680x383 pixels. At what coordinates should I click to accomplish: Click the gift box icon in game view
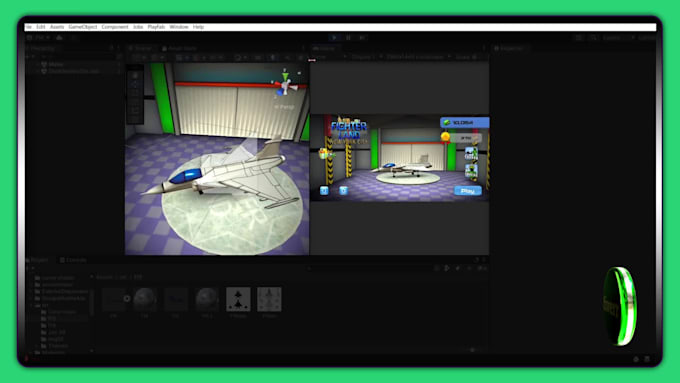tap(323, 153)
